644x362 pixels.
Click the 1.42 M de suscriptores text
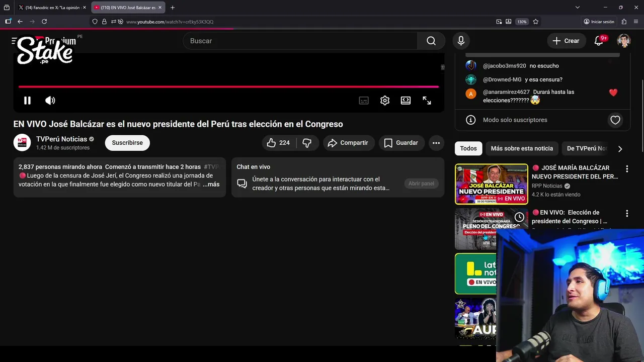tap(63, 148)
